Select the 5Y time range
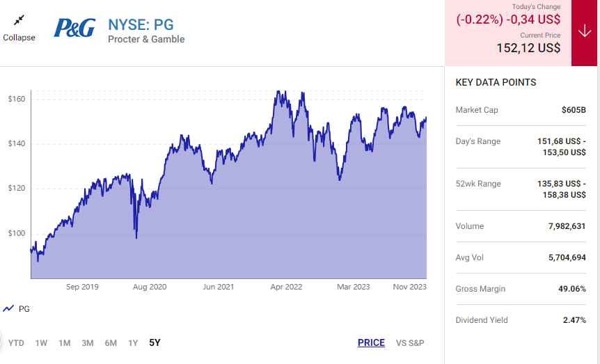The image size is (600, 364). click(155, 342)
